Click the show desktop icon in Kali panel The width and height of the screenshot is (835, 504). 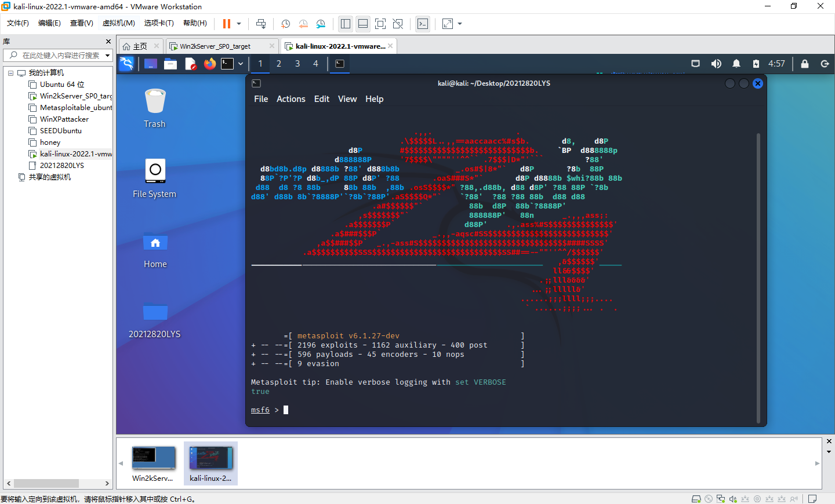151,64
